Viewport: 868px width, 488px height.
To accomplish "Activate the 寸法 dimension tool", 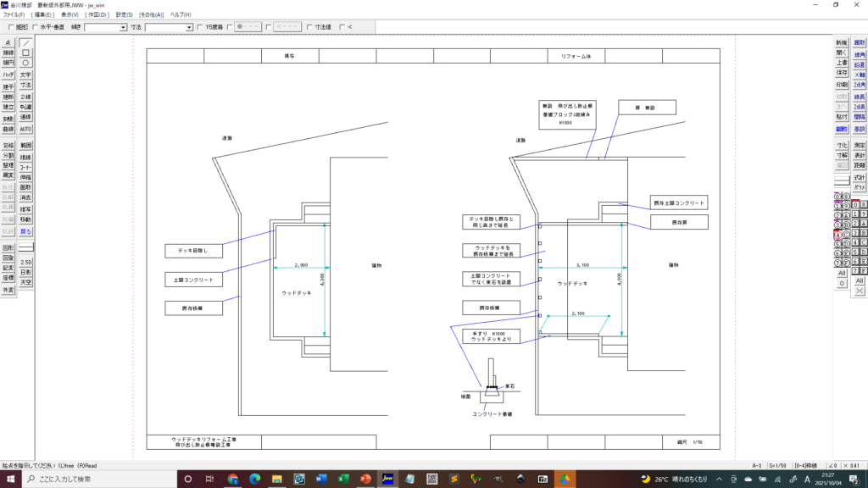I will coord(25,86).
